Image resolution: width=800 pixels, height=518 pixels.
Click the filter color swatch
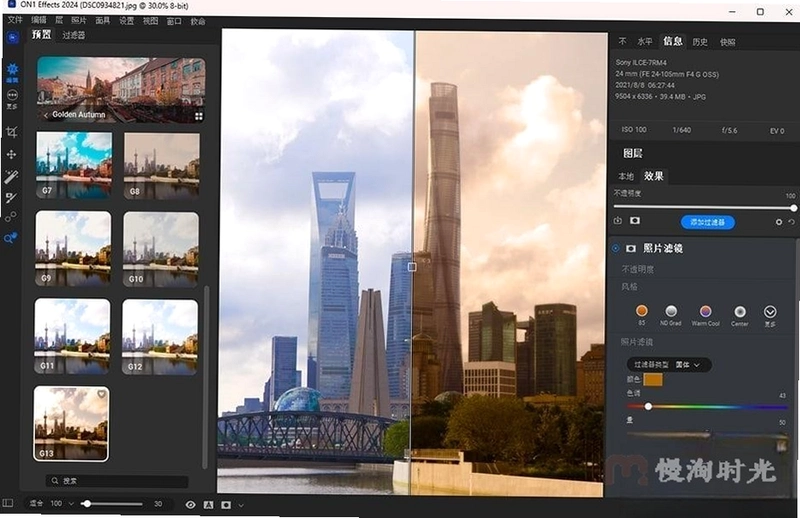(653, 379)
